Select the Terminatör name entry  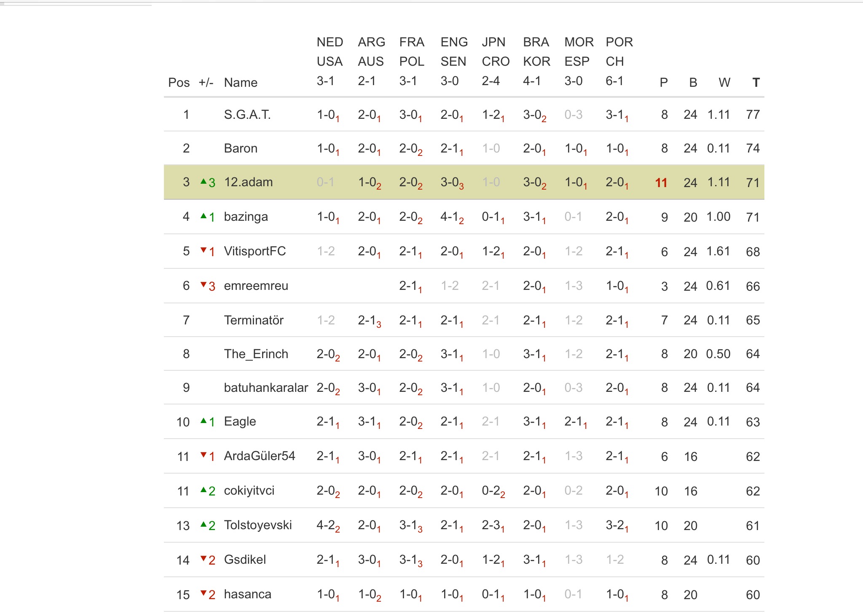tap(254, 320)
